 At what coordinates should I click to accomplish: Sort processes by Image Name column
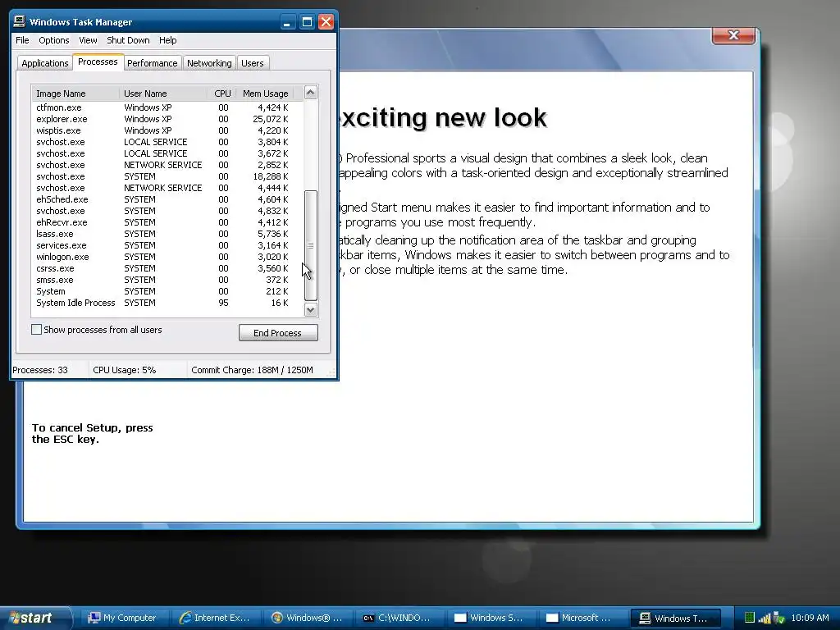point(75,94)
